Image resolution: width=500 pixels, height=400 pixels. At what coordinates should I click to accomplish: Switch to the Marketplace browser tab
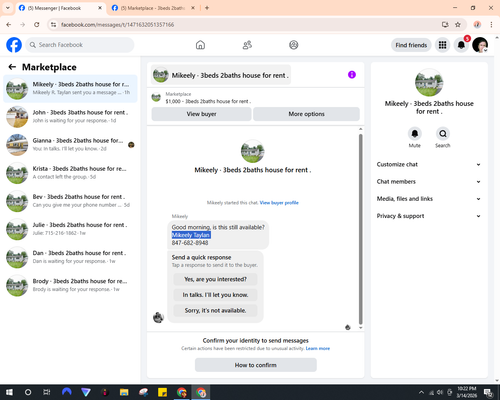tap(153, 8)
